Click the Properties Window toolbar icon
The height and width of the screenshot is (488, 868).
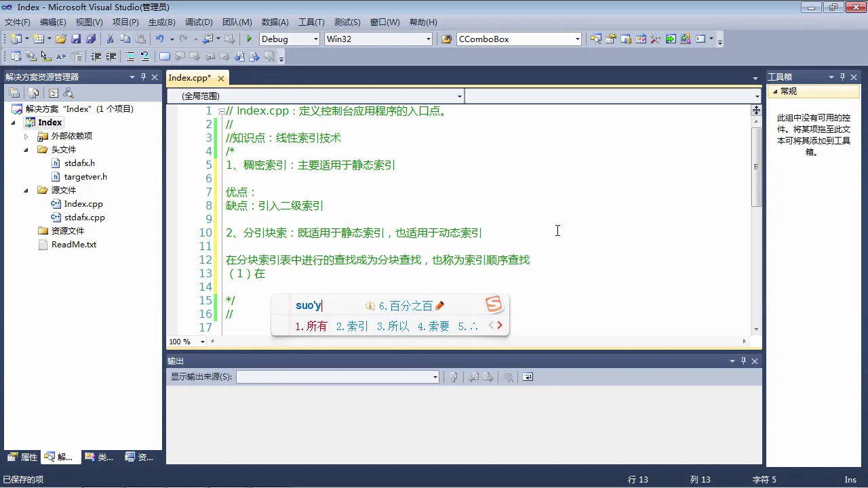coord(610,39)
